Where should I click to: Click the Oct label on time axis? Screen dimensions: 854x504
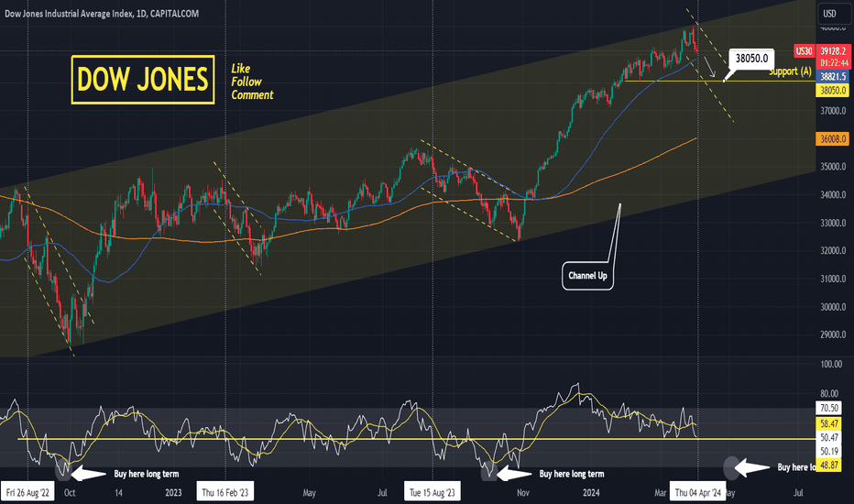tap(70, 493)
